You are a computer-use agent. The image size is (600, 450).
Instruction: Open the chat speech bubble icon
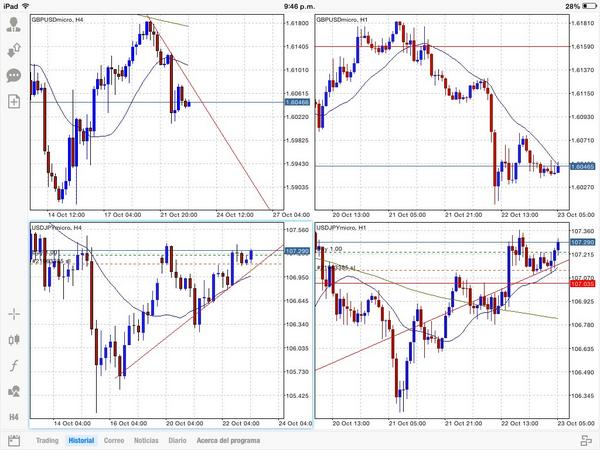click(14, 75)
